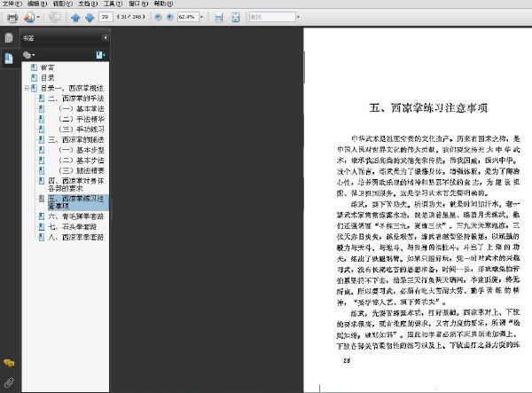Image resolution: width=532 pixels, height=393 pixels.
Task: Go to the previous page with the up arrow
Action: 75,18
